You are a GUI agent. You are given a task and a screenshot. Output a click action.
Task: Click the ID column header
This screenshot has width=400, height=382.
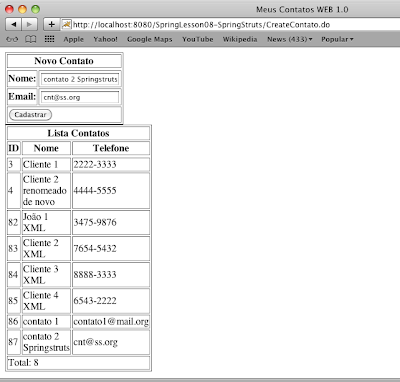pyautogui.click(x=14, y=148)
